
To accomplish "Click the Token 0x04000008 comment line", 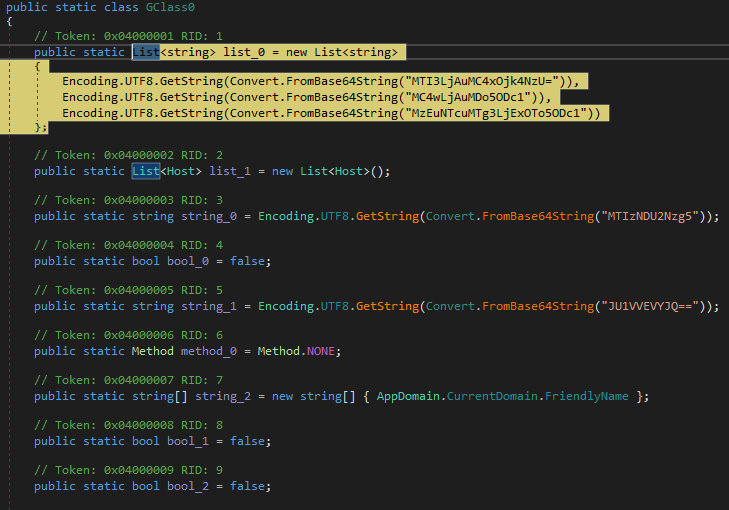I will point(128,425).
